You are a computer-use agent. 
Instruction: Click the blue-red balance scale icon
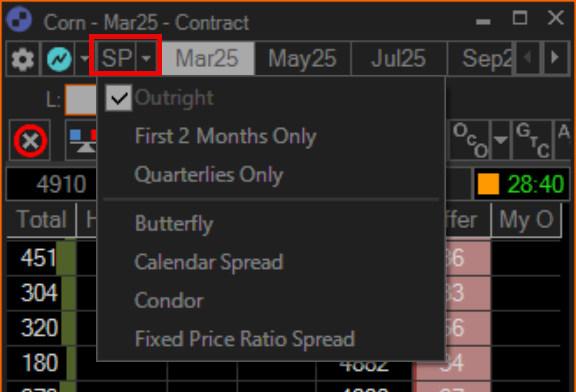point(82,140)
